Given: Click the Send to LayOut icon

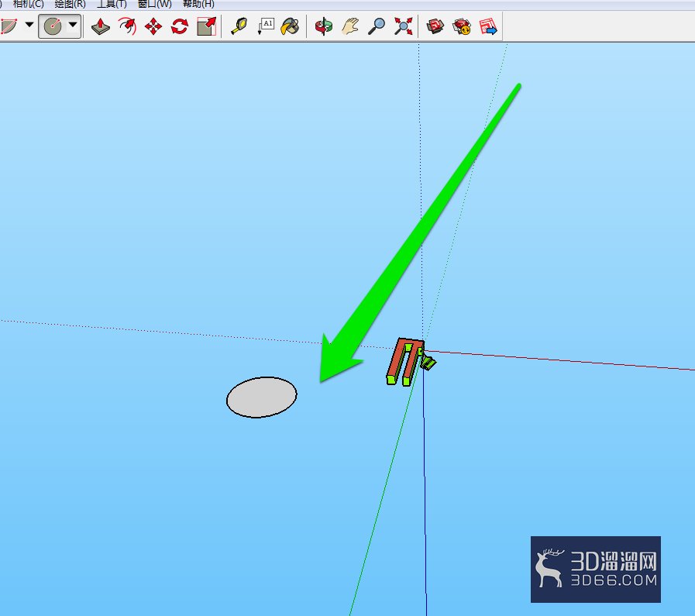Looking at the screenshot, I should coord(488,26).
